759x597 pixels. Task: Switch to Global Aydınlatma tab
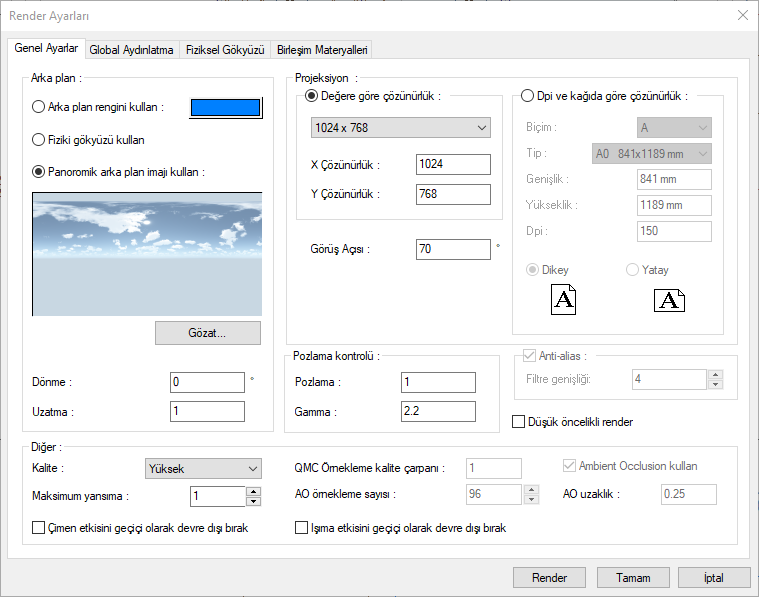(131, 49)
